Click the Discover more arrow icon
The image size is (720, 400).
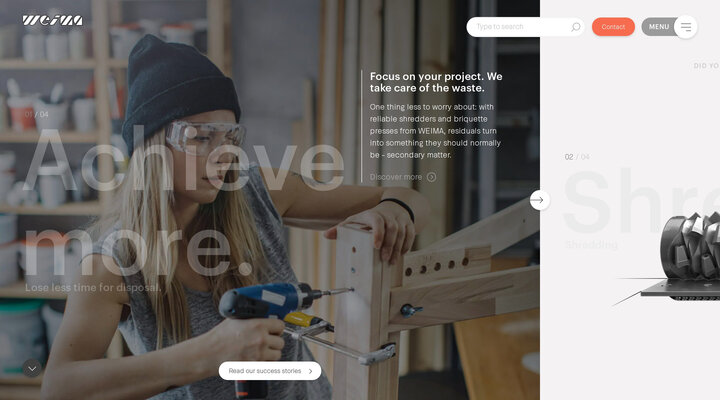(431, 177)
